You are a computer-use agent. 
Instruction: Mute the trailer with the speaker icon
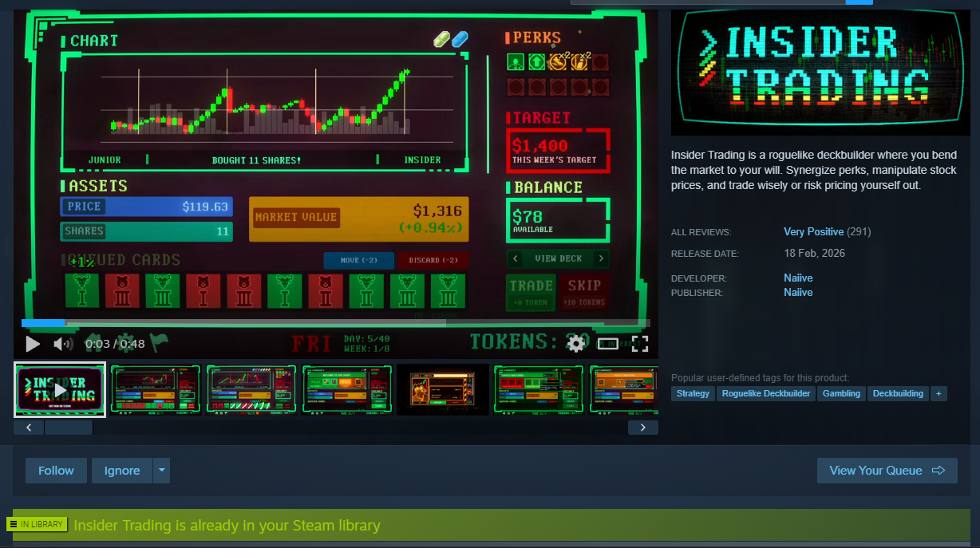click(x=62, y=344)
